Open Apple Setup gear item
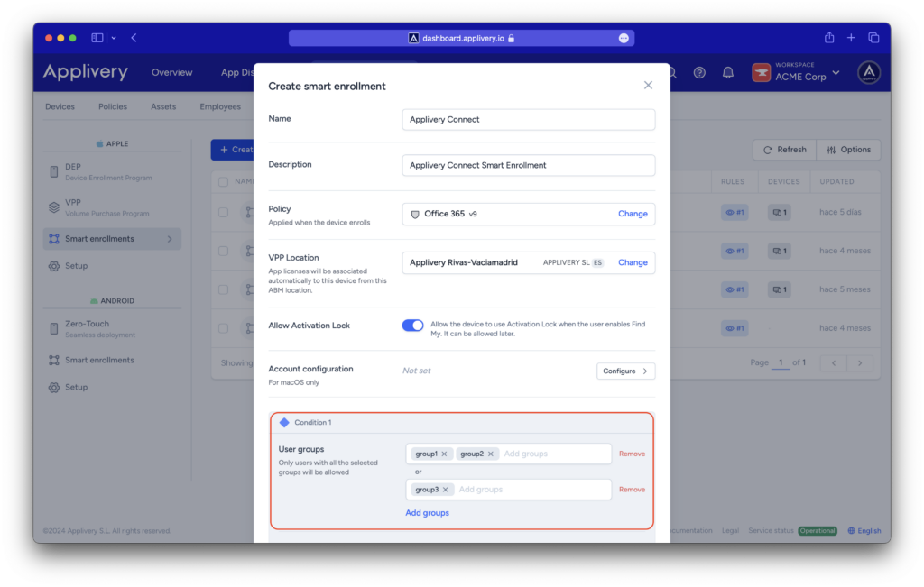Image resolution: width=924 pixels, height=587 pixels. click(112, 266)
